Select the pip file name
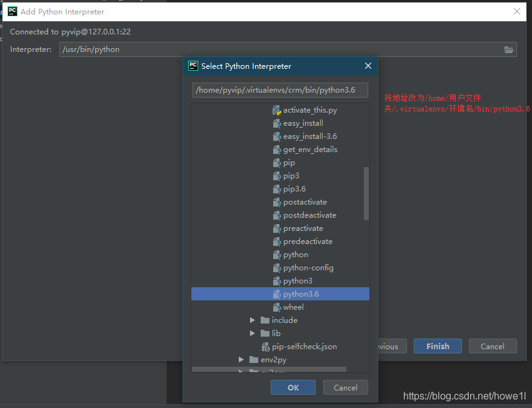The image size is (532, 408). (x=289, y=163)
